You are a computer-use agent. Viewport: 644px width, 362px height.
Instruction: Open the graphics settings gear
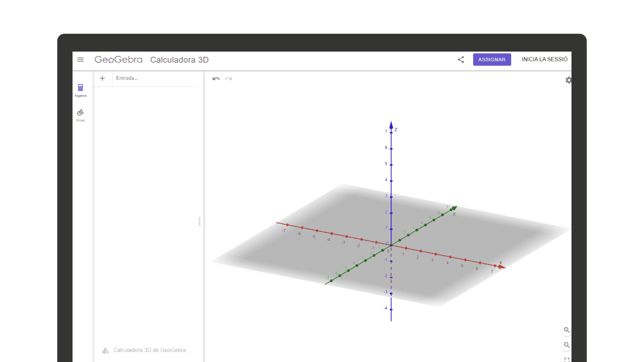coord(568,80)
